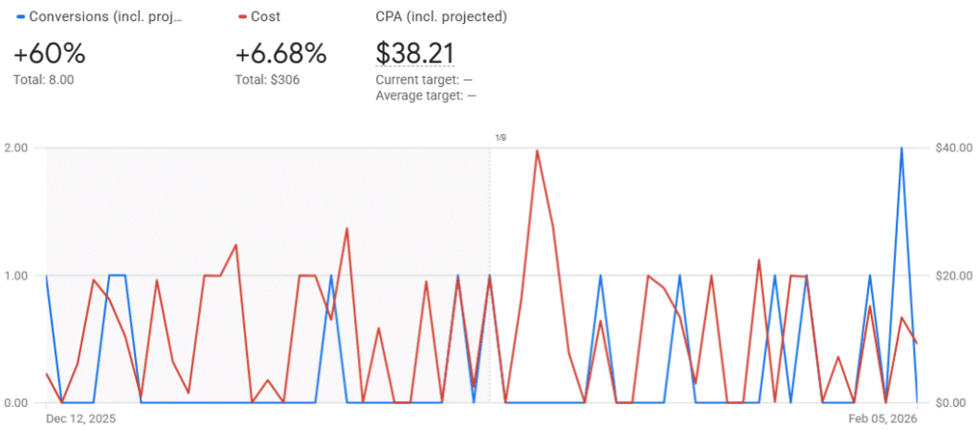Image resolution: width=980 pixels, height=431 pixels.
Task: Click the Average target line
Action: (x=426, y=95)
